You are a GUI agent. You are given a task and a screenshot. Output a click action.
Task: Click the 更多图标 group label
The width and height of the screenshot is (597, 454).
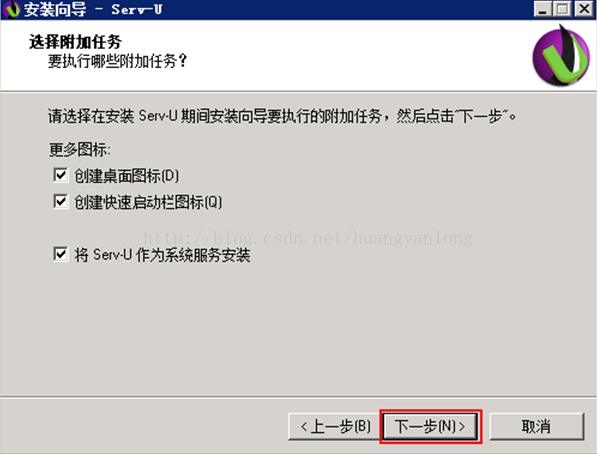tap(80, 149)
